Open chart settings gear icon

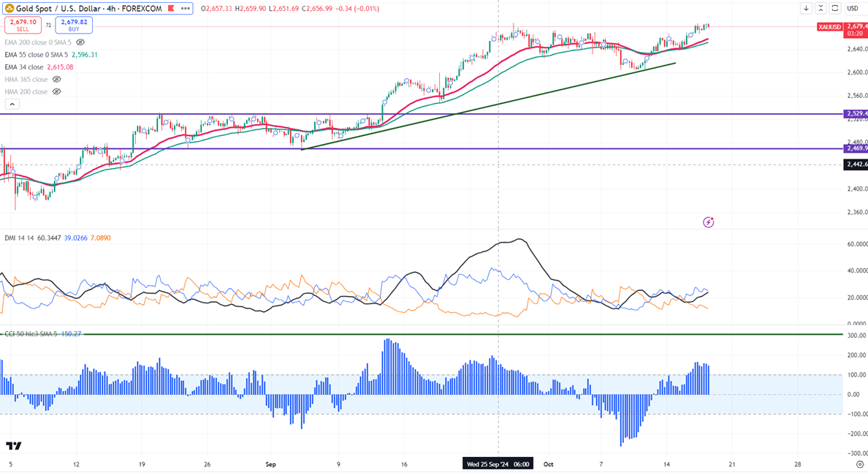[860, 464]
